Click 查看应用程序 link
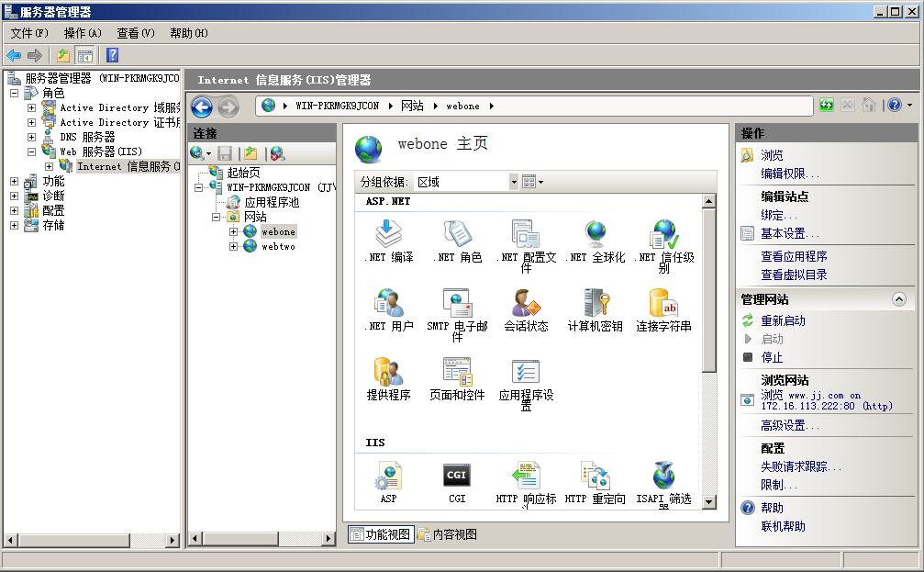Screen dimensions: 924x572 [794, 256]
